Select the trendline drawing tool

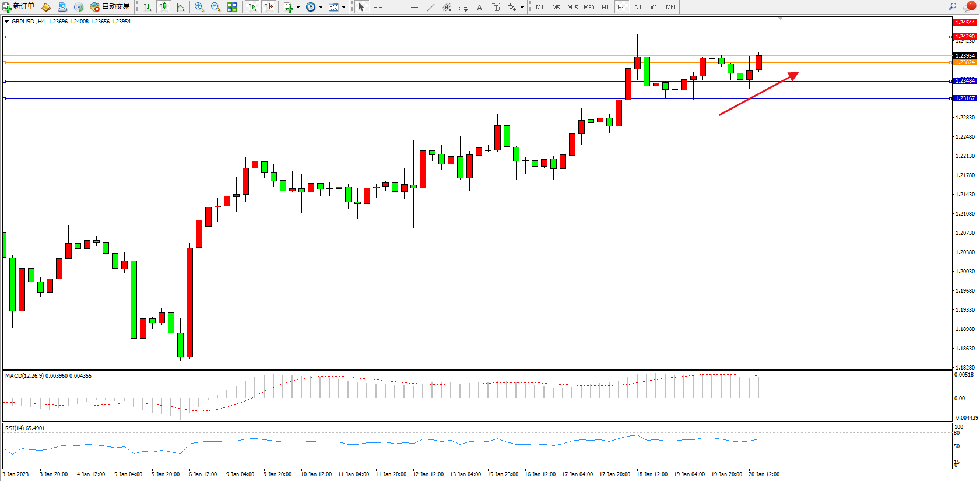430,7
